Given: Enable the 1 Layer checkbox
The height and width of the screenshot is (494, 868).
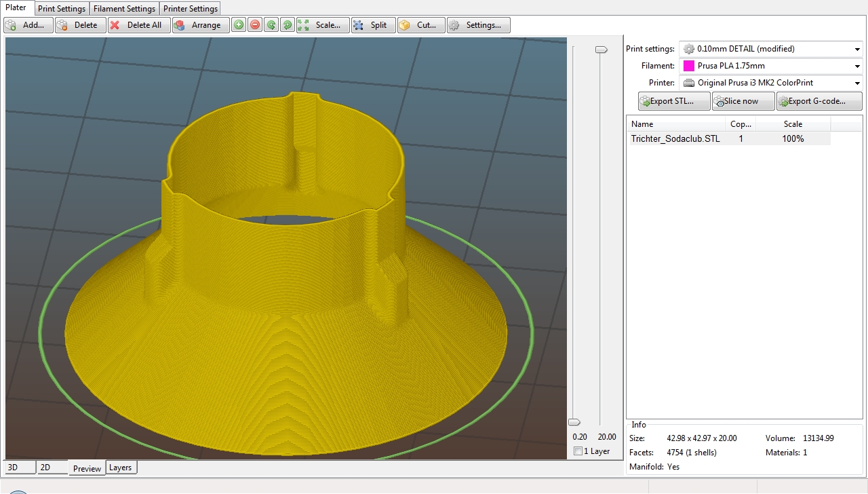Looking at the screenshot, I should pos(578,451).
